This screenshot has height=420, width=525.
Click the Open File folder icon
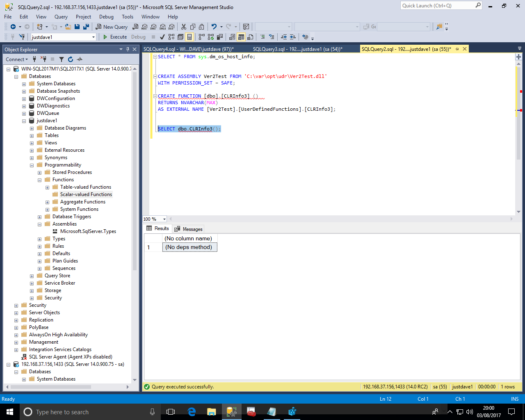(68, 27)
